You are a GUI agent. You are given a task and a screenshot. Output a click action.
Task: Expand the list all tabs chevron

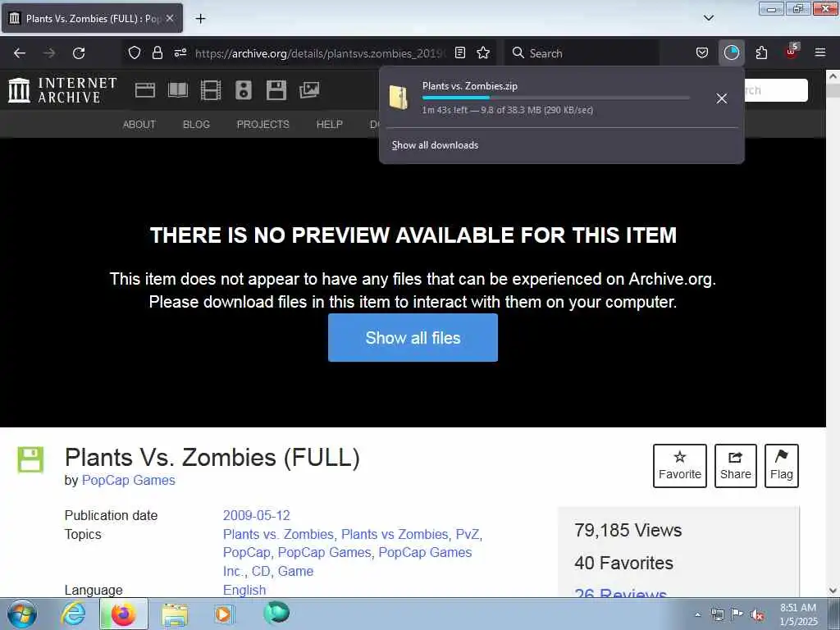(708, 18)
